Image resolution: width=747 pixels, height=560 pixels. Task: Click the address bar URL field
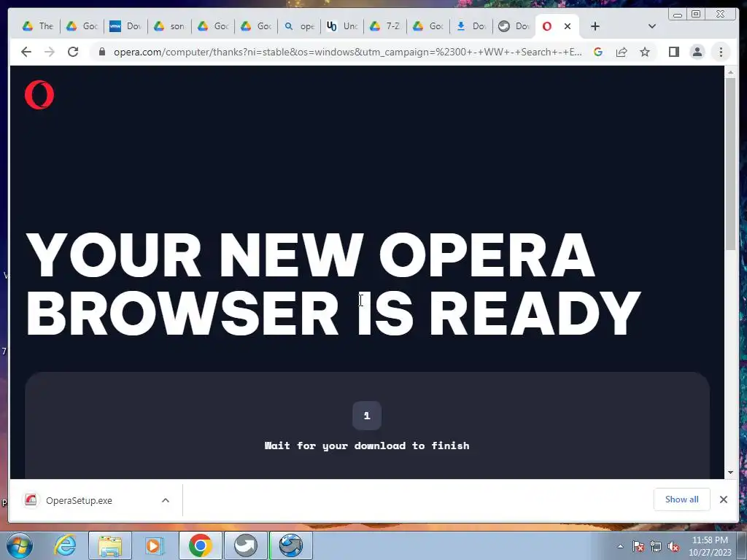point(348,52)
